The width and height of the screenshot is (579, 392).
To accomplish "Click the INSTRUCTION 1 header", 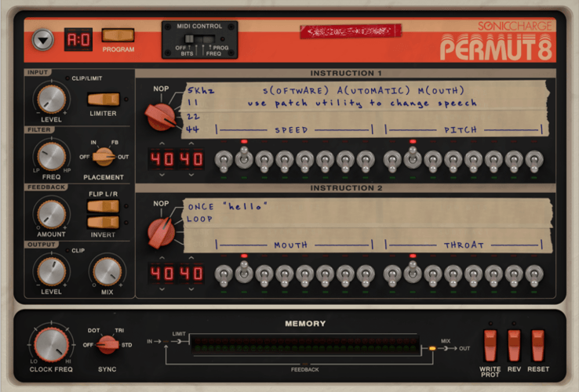I will click(x=346, y=73).
